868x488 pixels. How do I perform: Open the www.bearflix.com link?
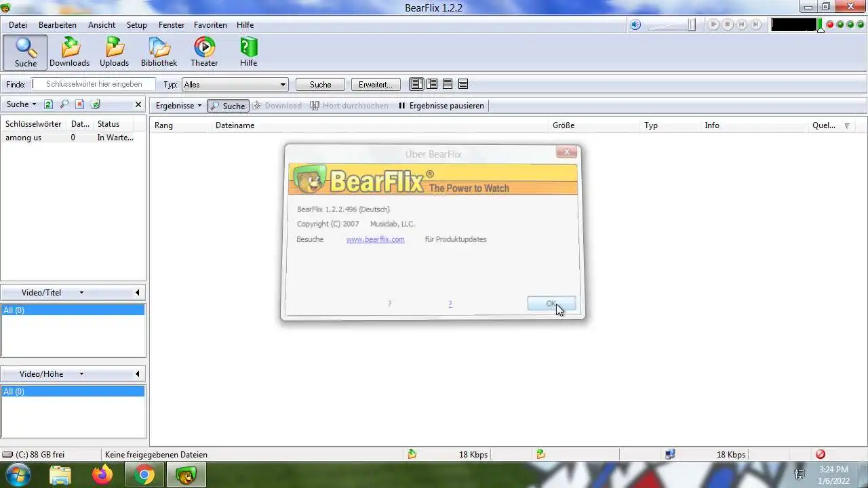[x=375, y=239]
